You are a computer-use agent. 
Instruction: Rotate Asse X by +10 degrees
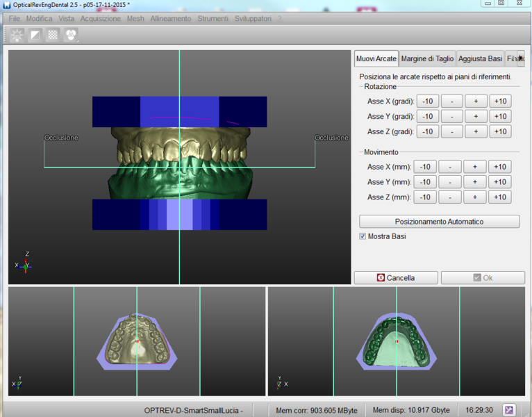pos(499,101)
